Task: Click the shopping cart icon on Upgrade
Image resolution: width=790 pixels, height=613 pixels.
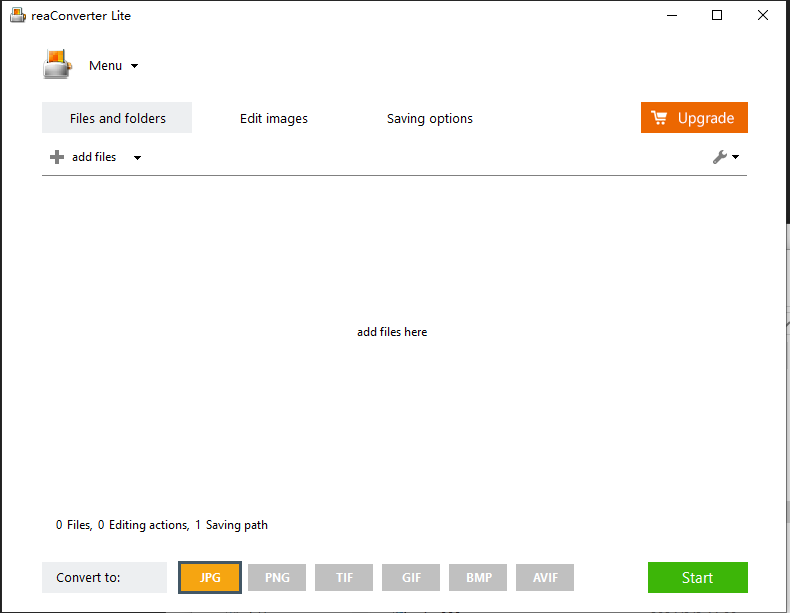Action: point(659,118)
